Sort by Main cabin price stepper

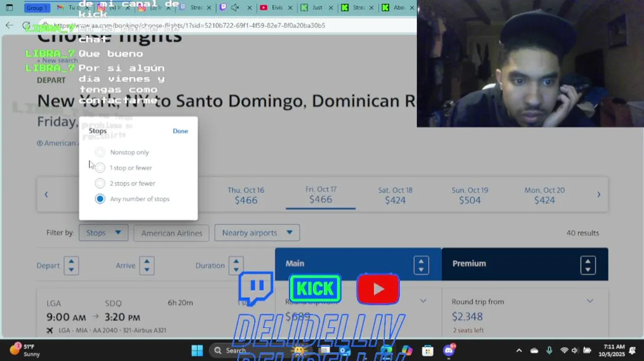coord(421,265)
